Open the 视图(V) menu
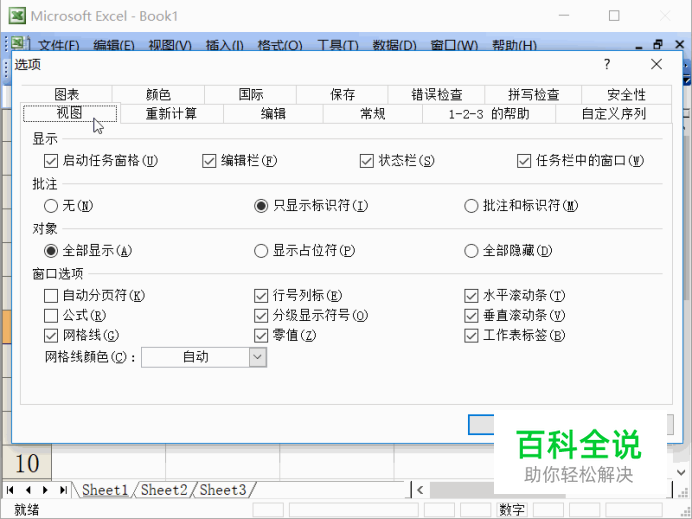Screen dimensions: 692x519 (170, 45)
